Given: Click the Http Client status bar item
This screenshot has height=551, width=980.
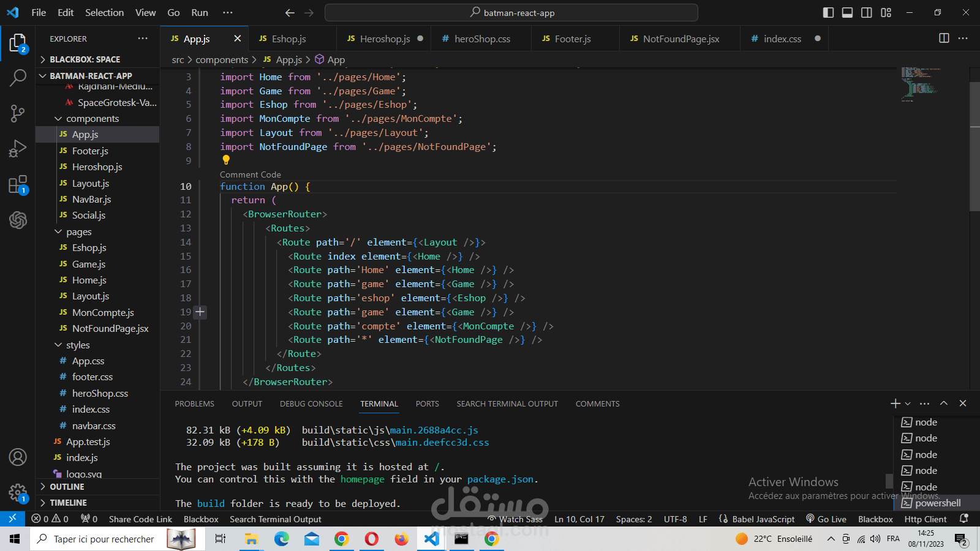Looking at the screenshot, I should (x=925, y=519).
